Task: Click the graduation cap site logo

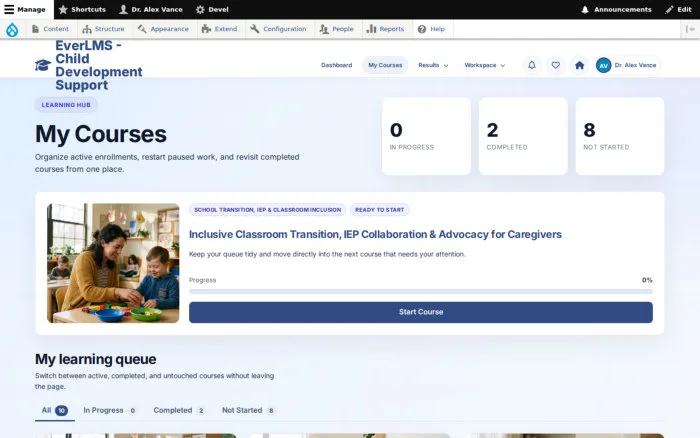Action: point(43,65)
